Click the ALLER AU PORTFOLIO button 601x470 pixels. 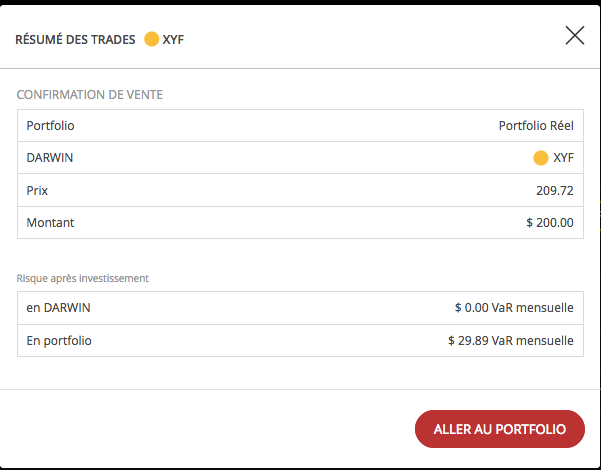click(500, 429)
